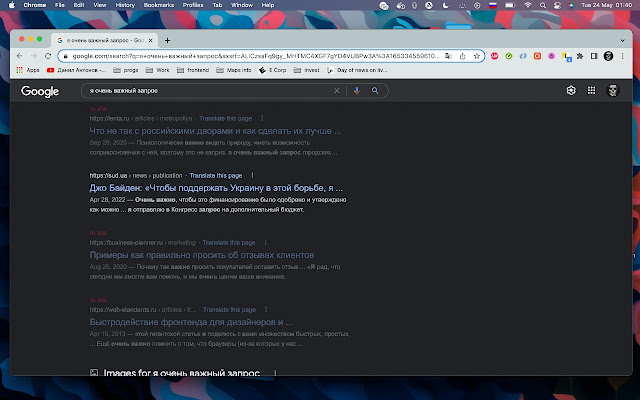Open three-dot options for web-standards.ru result
Viewport: 640px width, 400px height.
point(266,309)
